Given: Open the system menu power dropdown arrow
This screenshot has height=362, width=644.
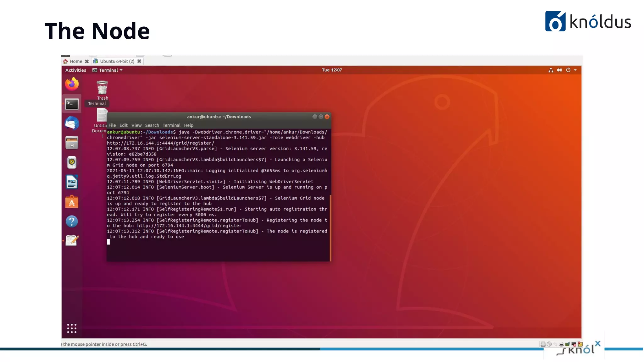Looking at the screenshot, I should pos(575,70).
